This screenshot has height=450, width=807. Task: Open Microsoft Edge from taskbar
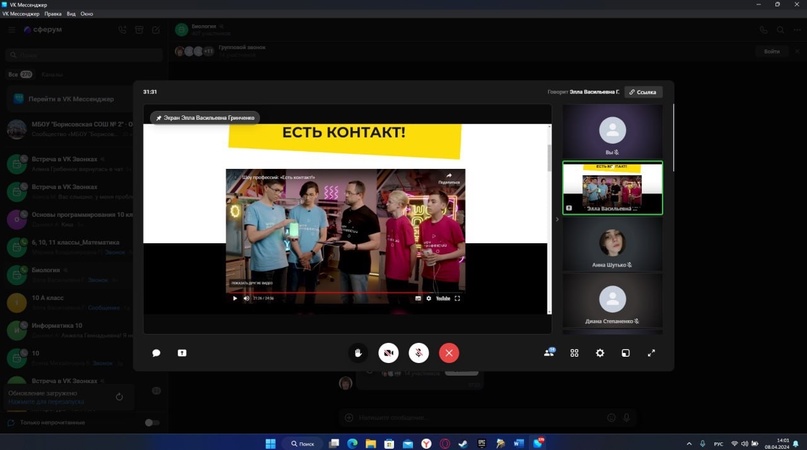click(353, 443)
